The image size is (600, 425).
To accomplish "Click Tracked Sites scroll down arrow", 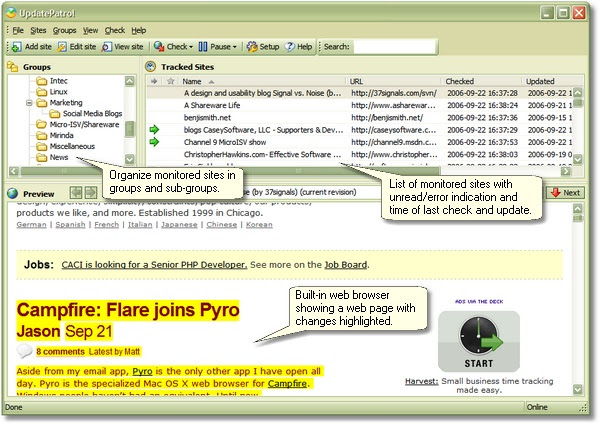I will click(578, 159).
